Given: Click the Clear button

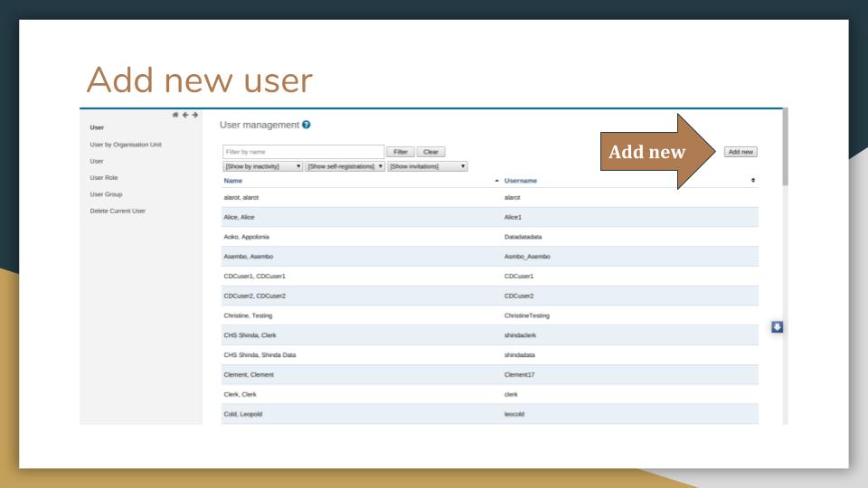Looking at the screenshot, I should [x=430, y=152].
